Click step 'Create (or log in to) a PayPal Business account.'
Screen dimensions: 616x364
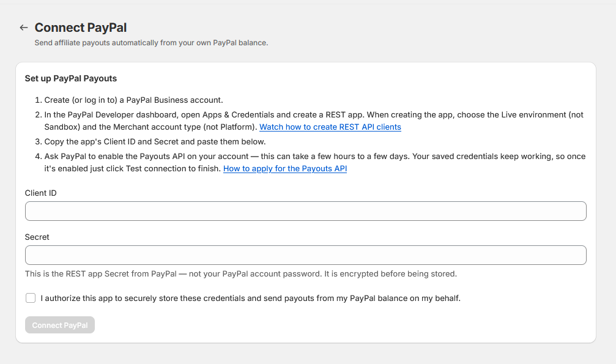click(133, 100)
